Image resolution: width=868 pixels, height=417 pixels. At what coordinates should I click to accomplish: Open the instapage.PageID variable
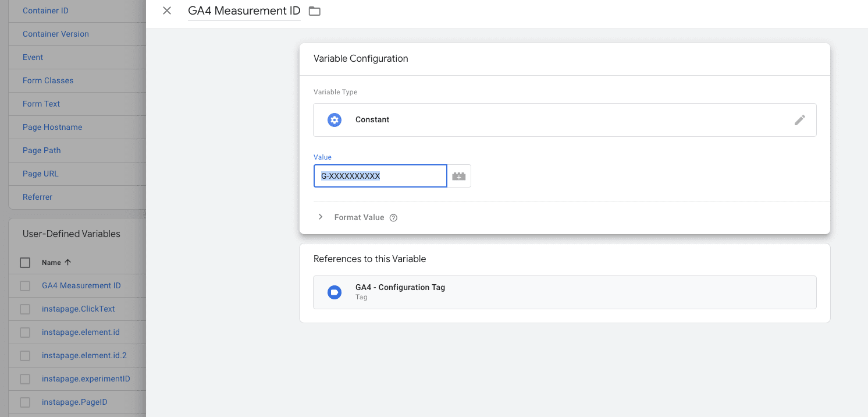[x=74, y=402]
